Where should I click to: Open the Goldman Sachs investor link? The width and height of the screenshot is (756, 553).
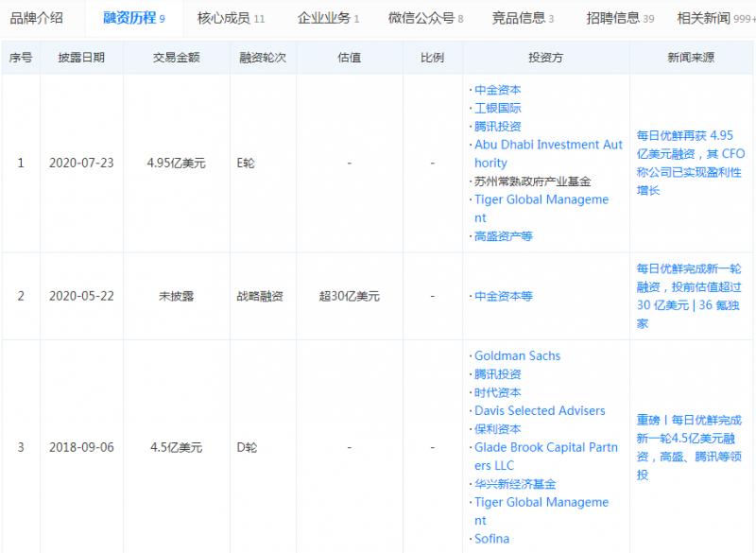click(517, 356)
